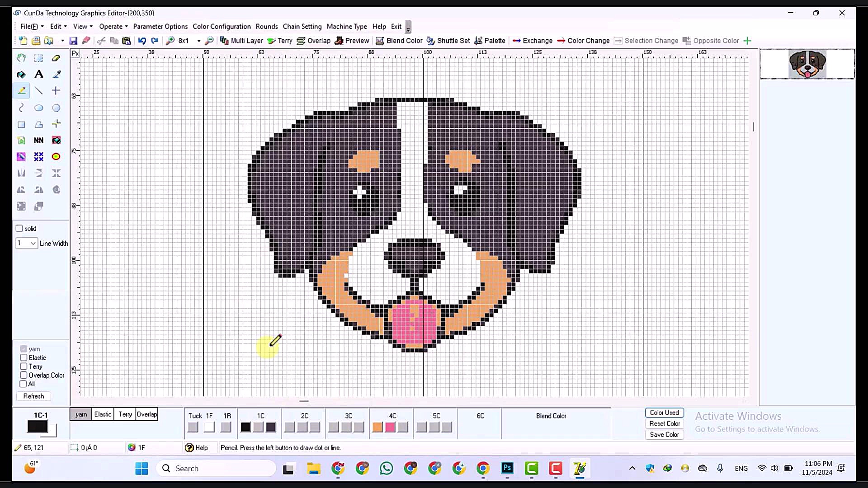Switch to the Terry tab

pos(125,414)
